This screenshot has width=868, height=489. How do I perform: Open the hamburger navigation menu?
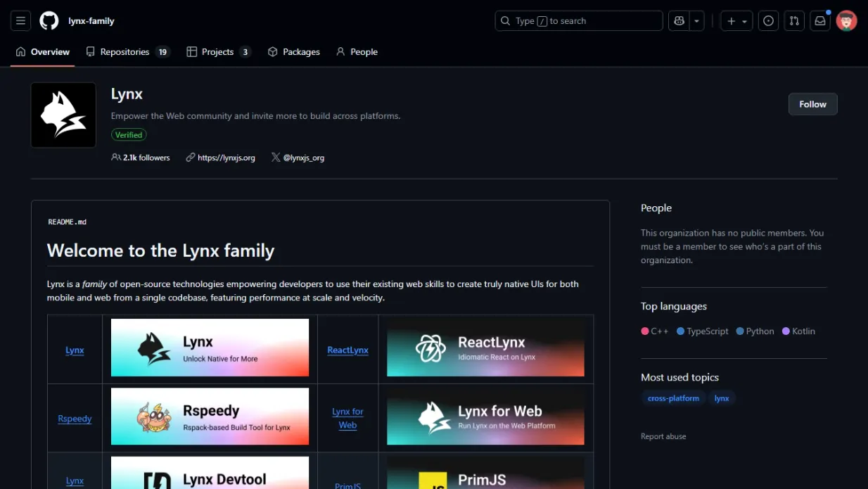point(20,21)
